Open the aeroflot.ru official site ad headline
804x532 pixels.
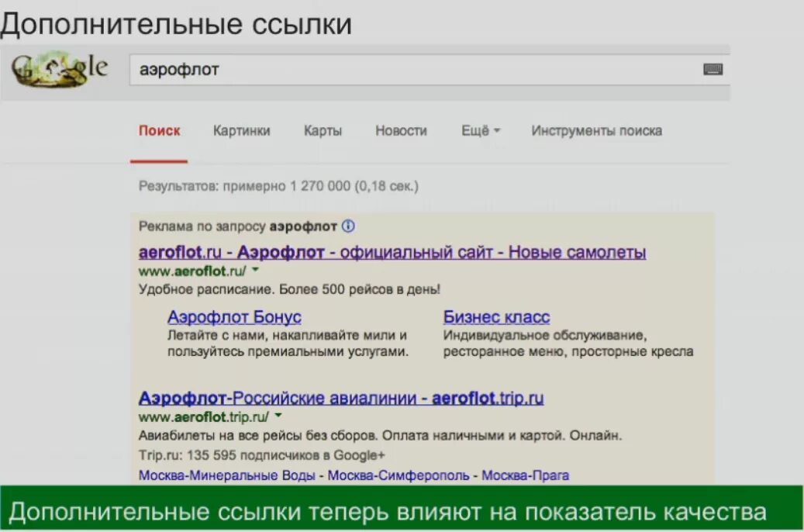pos(392,252)
